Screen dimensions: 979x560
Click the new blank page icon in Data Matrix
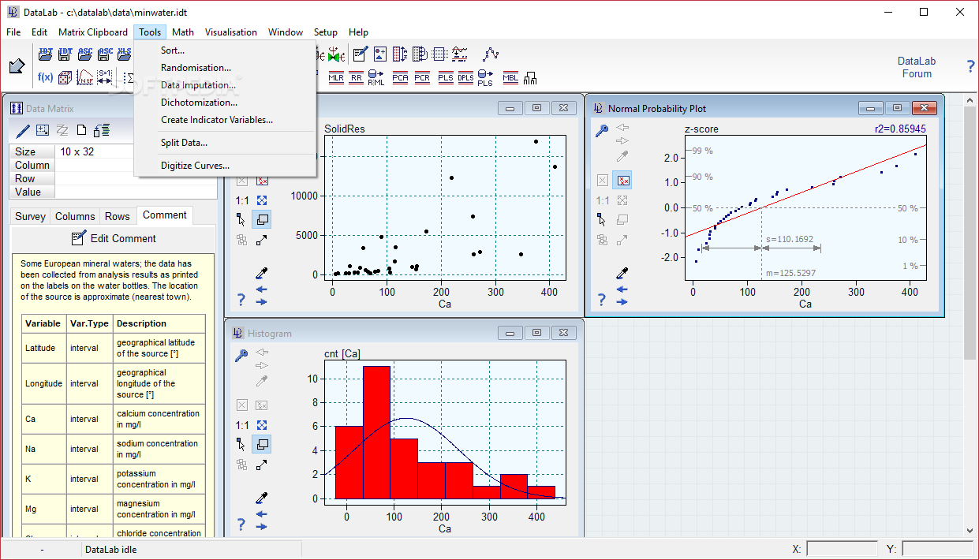point(81,130)
